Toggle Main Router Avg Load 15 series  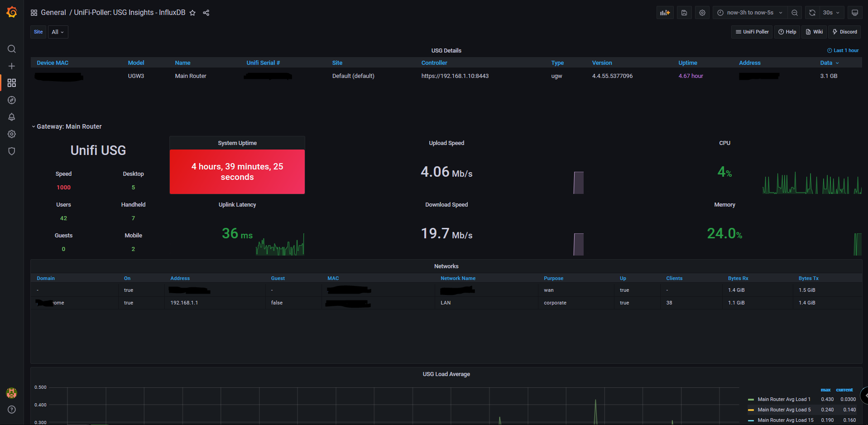click(785, 420)
